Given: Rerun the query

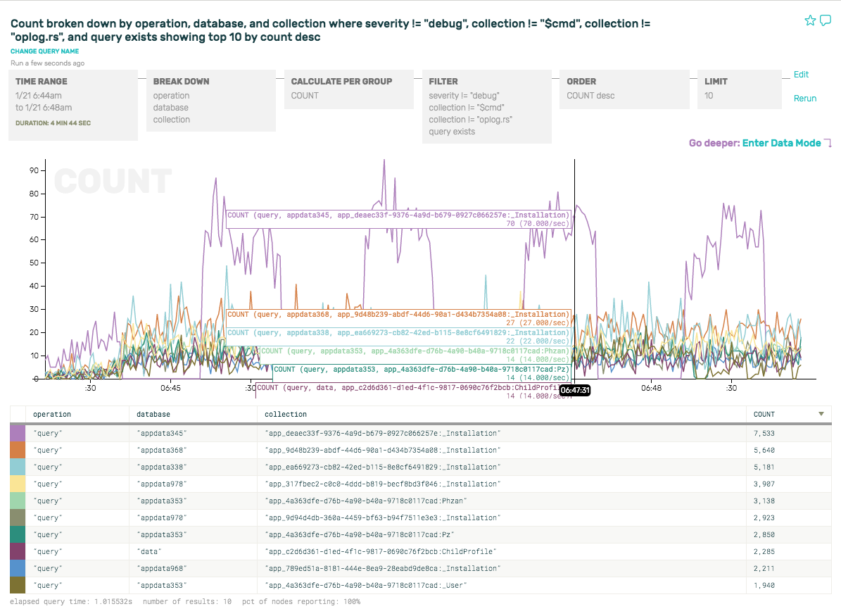Looking at the screenshot, I should [805, 99].
